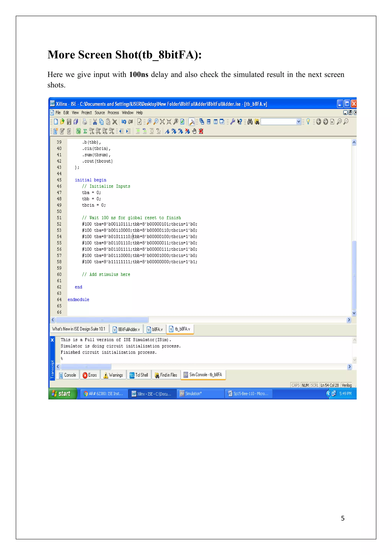Viewport: 392px width, 555px height.
Task: Open the Edit menu
Action: click(66, 113)
